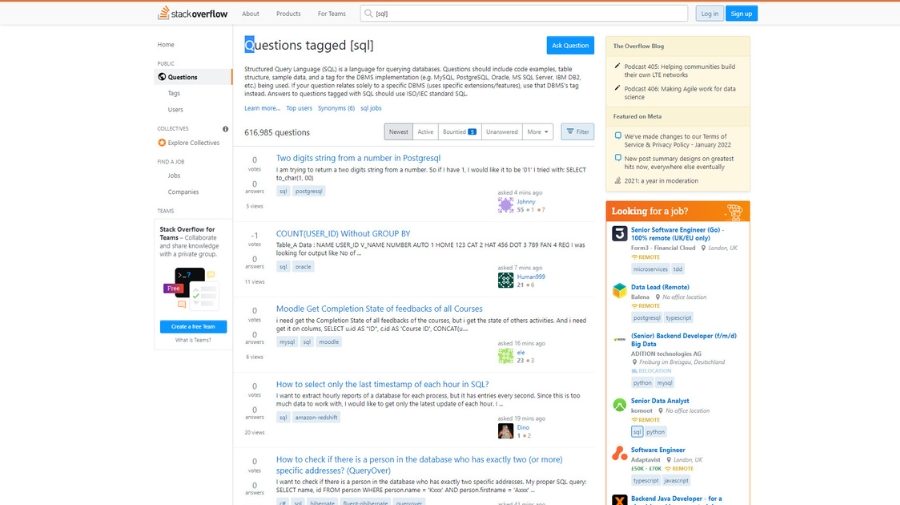Screen dimensions: 900x505
Task: Open Senior Software Engineer (Go) job listing
Action: pos(677,234)
